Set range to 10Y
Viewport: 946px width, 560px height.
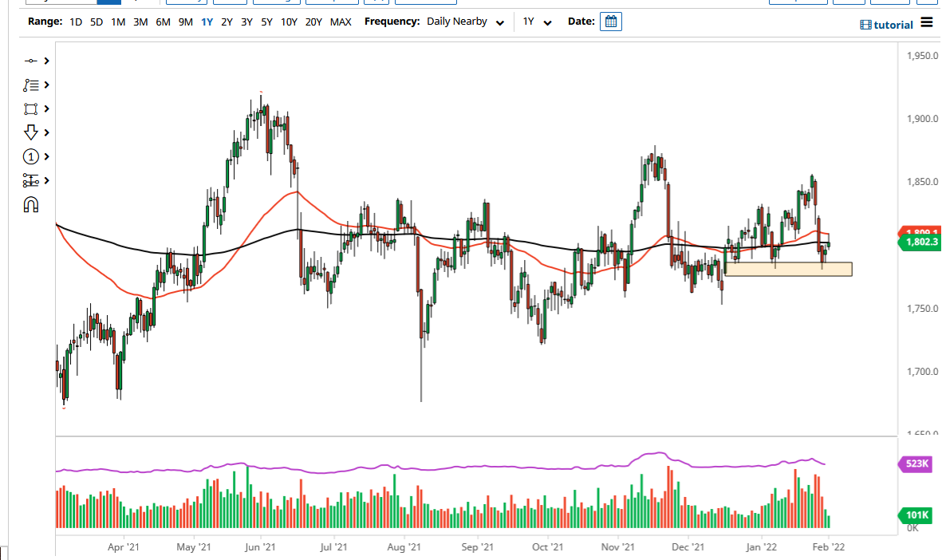point(289,22)
